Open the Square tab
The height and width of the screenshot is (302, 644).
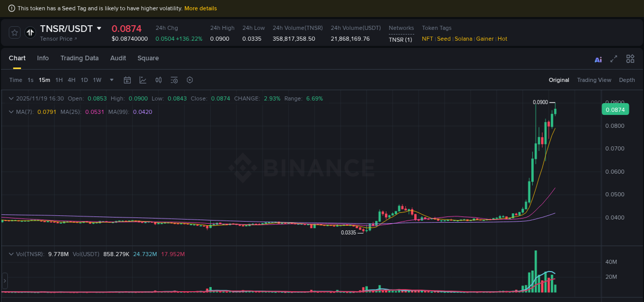point(148,58)
